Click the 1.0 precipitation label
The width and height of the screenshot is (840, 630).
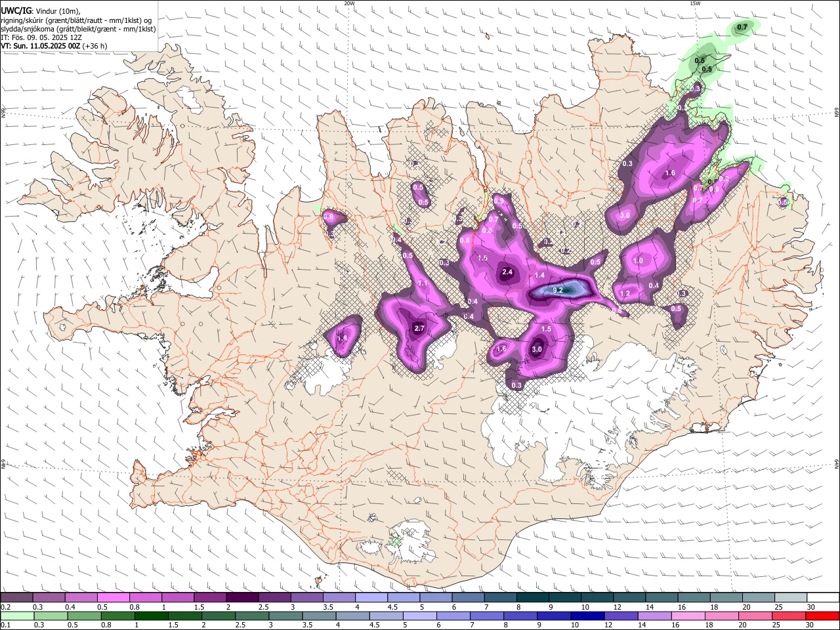637,261
